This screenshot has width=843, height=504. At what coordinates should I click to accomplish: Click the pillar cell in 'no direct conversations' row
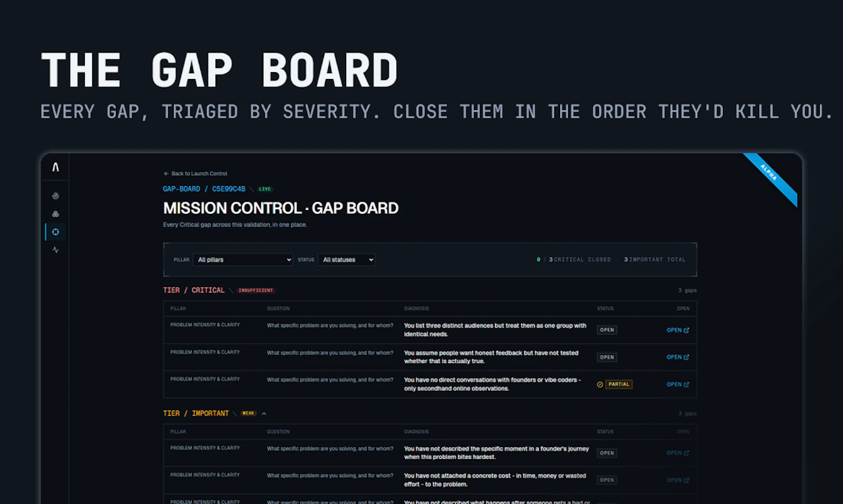(x=205, y=379)
